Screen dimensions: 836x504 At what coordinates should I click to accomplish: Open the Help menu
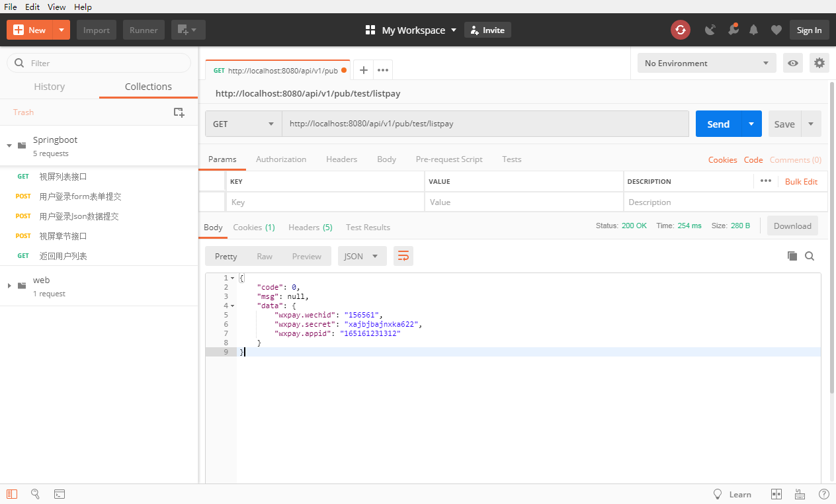[x=83, y=7]
